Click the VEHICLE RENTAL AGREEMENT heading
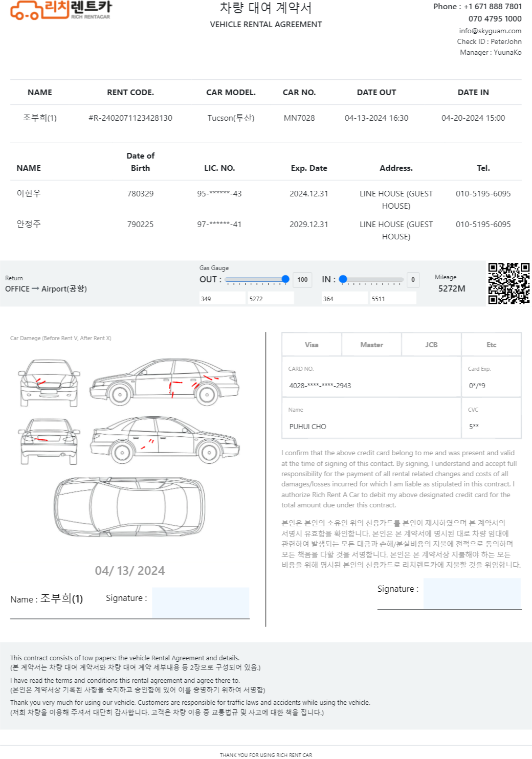 pos(266,25)
